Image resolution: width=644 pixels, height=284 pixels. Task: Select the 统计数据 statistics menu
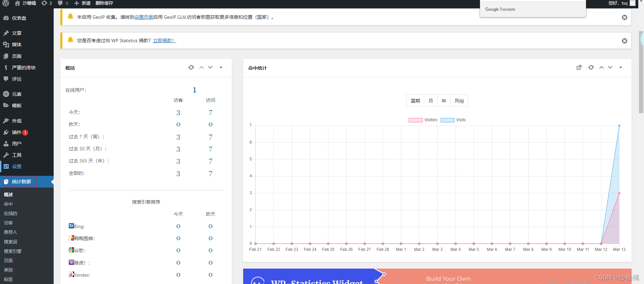click(27, 182)
